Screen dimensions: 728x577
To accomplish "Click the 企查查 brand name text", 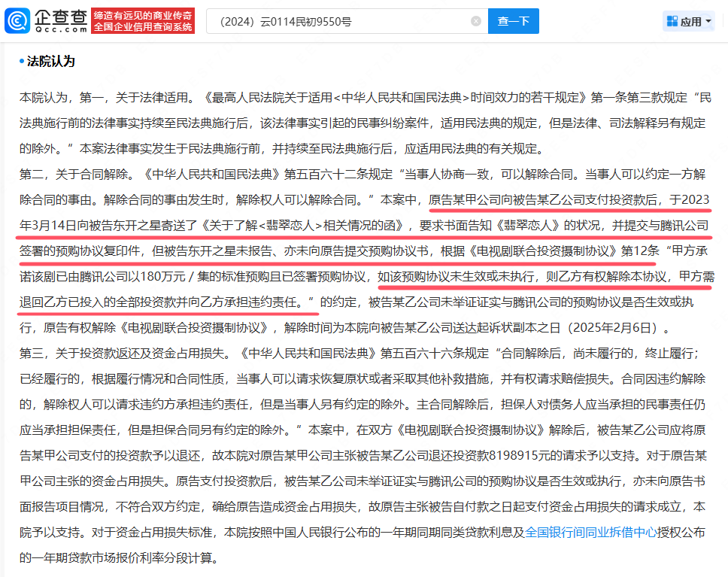I will pos(59,17).
